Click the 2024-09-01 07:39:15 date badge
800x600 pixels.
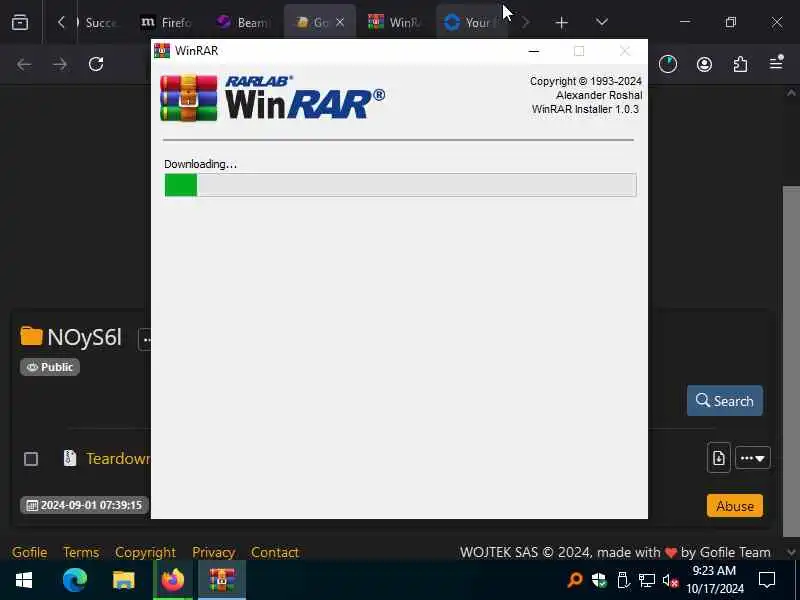click(84, 505)
